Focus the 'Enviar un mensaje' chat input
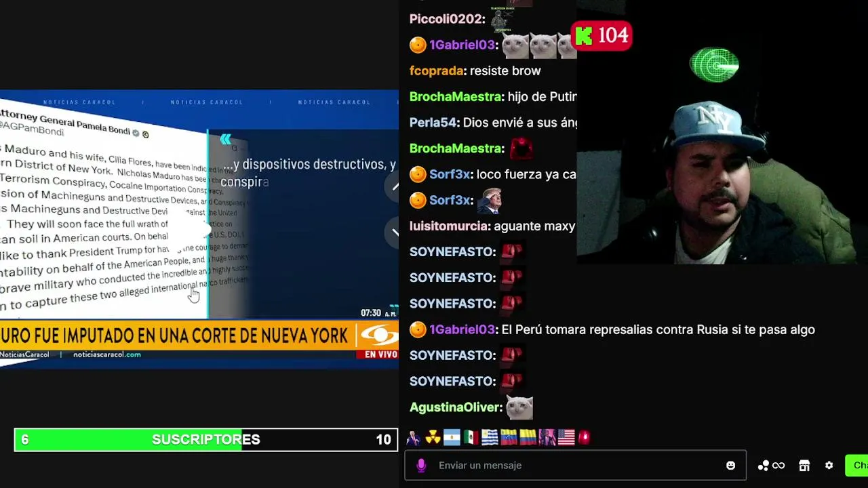Image resolution: width=868 pixels, height=488 pixels. click(x=575, y=466)
